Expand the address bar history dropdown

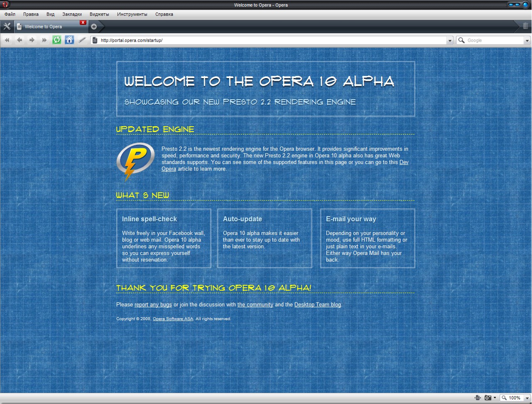coord(450,40)
